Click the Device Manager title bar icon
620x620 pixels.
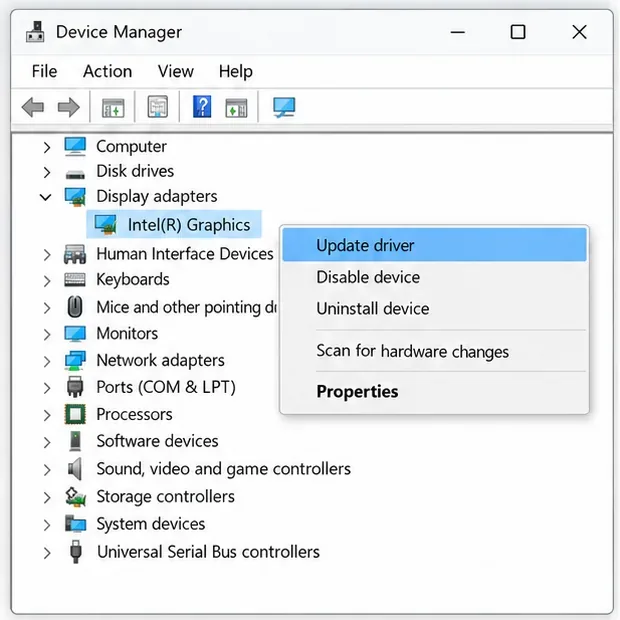pos(35,32)
